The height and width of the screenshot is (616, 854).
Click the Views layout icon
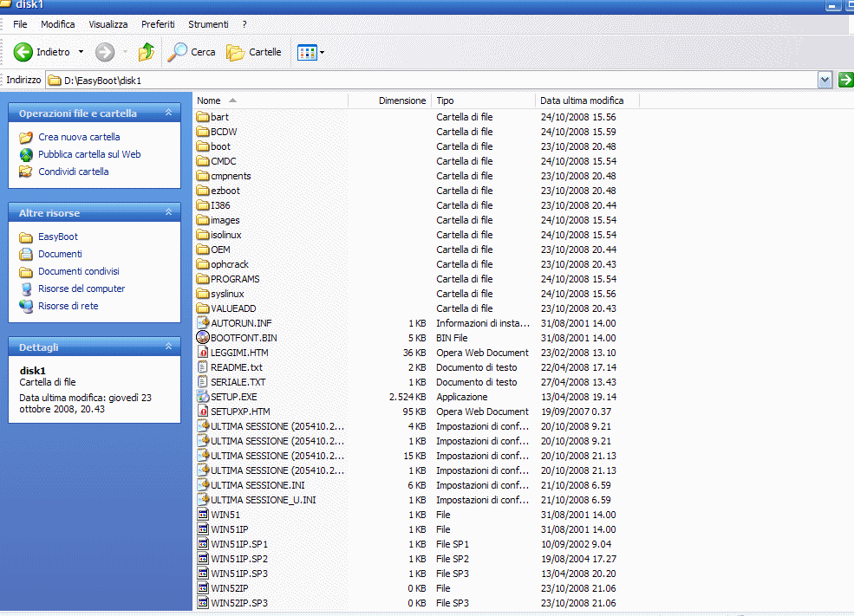307,52
